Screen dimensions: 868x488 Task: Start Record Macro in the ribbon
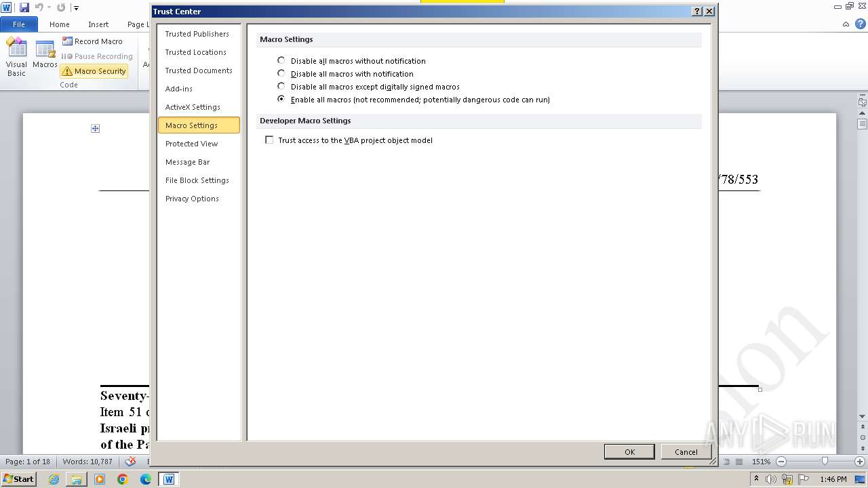point(93,41)
